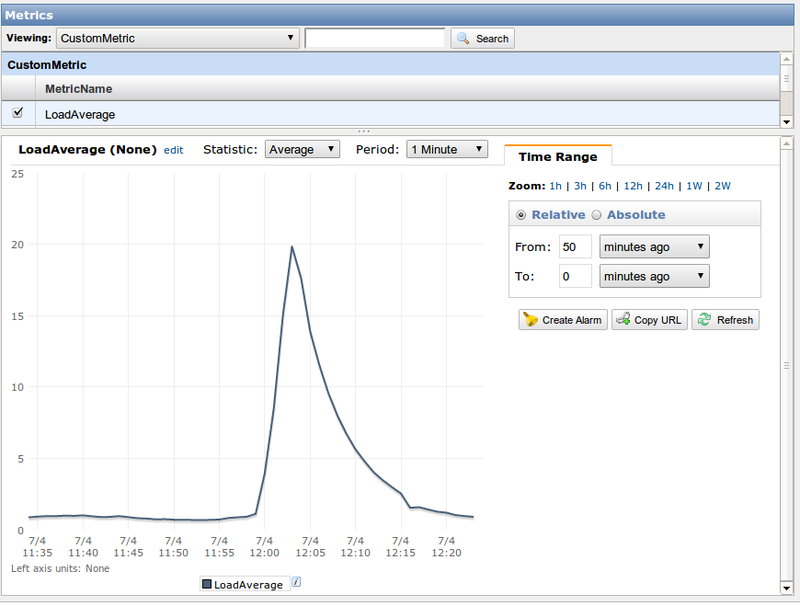Select the Relative time range radio button
This screenshot has width=800, height=606.
521,214
